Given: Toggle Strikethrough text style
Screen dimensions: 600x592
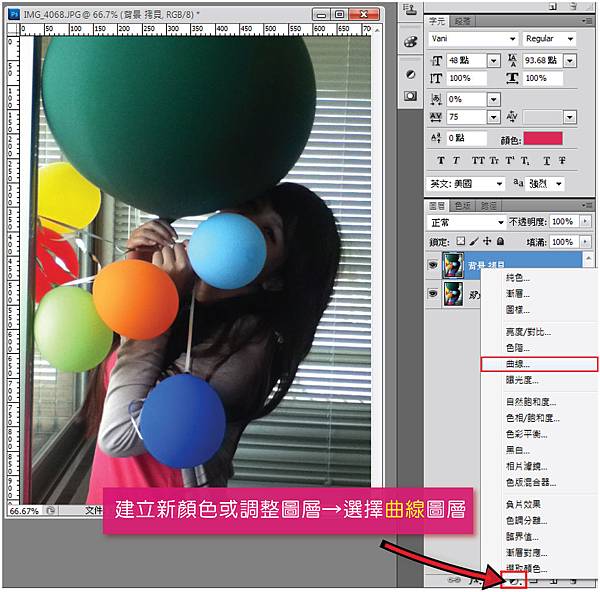Looking at the screenshot, I should tap(562, 161).
